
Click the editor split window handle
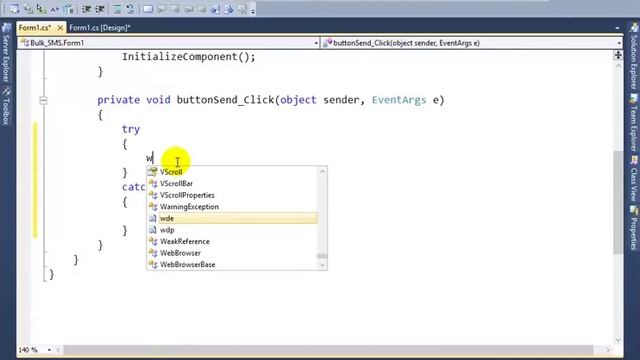pos(618,55)
